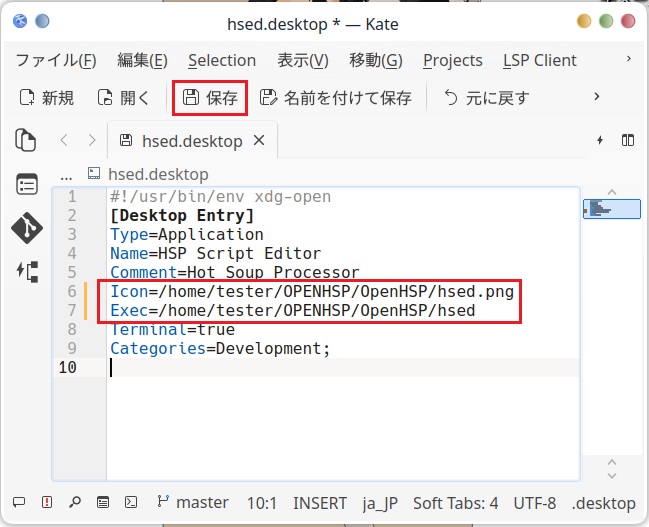Screen dimensions: 649x527
Task: Click the Save (保存) toolbar button
Action: [210, 98]
